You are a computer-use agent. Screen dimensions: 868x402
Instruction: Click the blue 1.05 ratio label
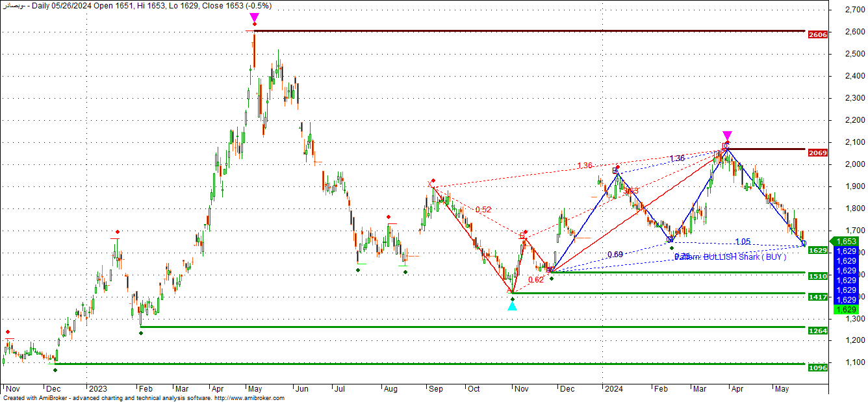click(x=743, y=242)
